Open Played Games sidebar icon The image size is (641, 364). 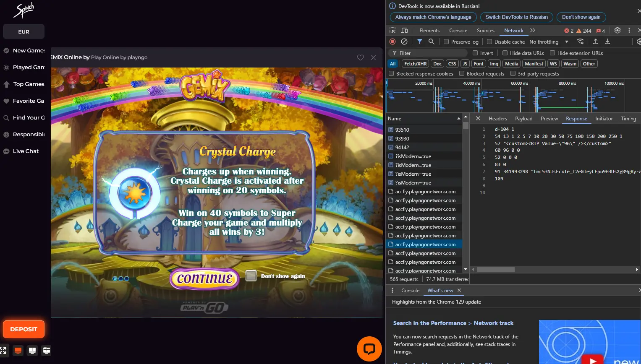point(6,67)
